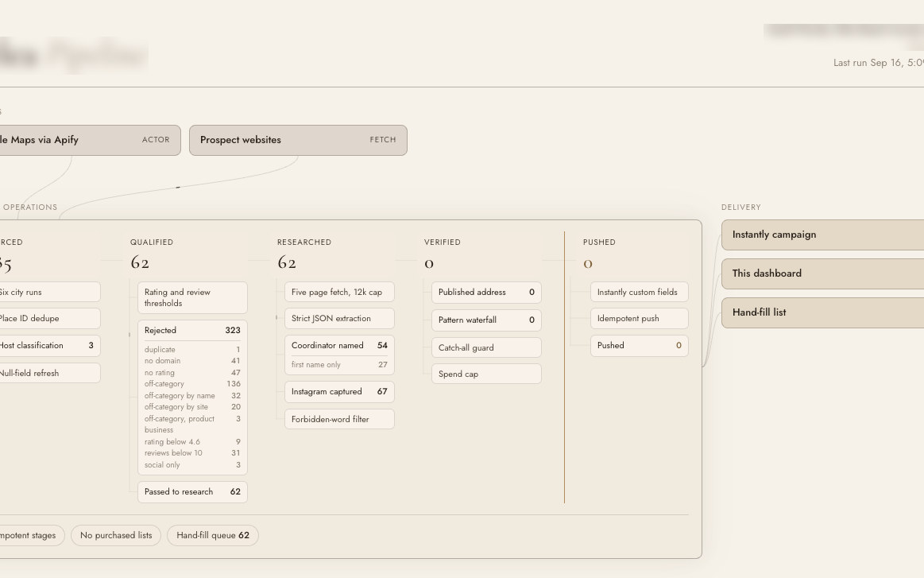Click the duplicate 1 rejection row
The image size is (924, 578).
coord(193,350)
